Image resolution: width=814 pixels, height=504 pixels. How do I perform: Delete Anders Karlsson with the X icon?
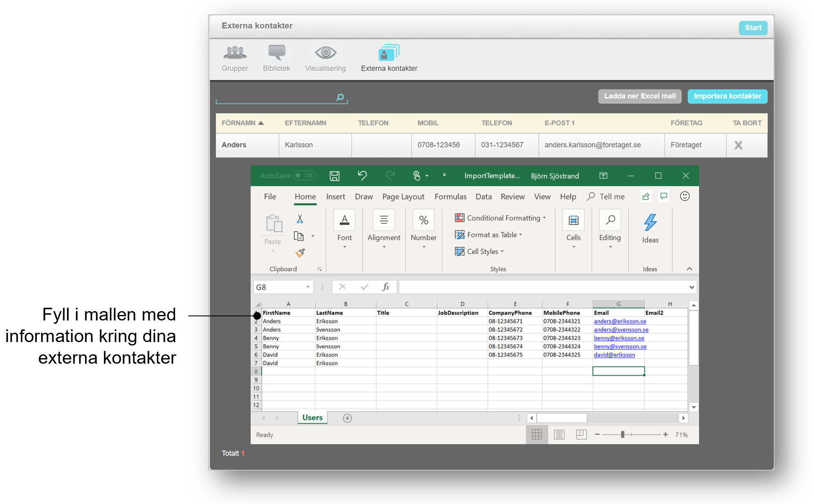[x=738, y=145]
